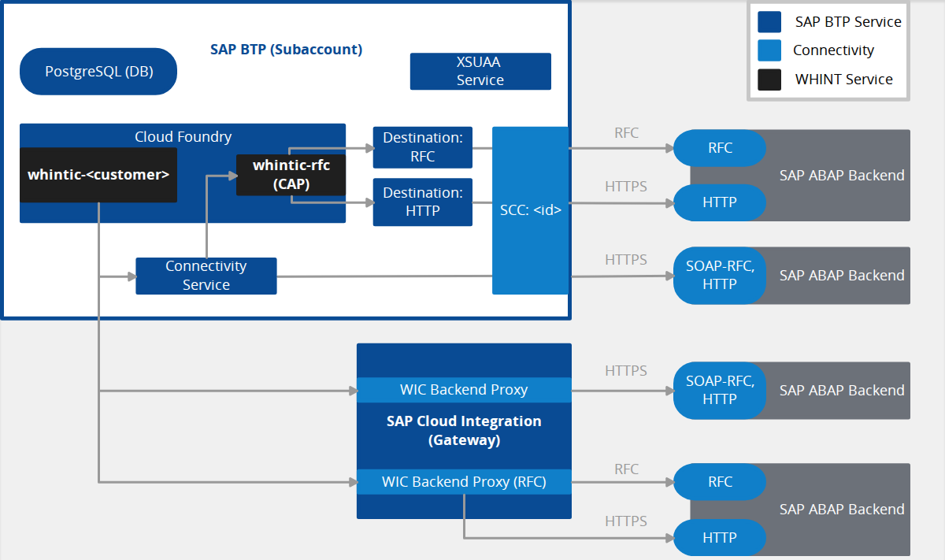Click the Destination: HTTP box
Viewport: 945px width, 560px height.
(423, 202)
